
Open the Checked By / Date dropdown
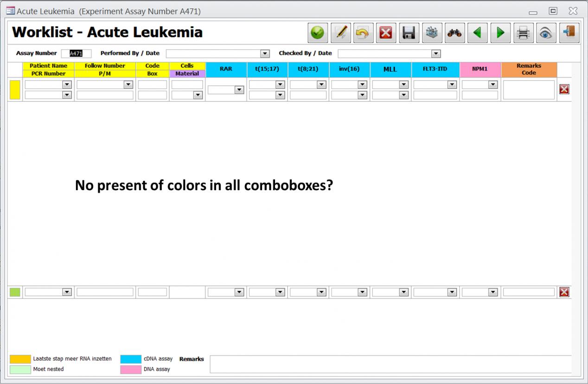coord(435,54)
